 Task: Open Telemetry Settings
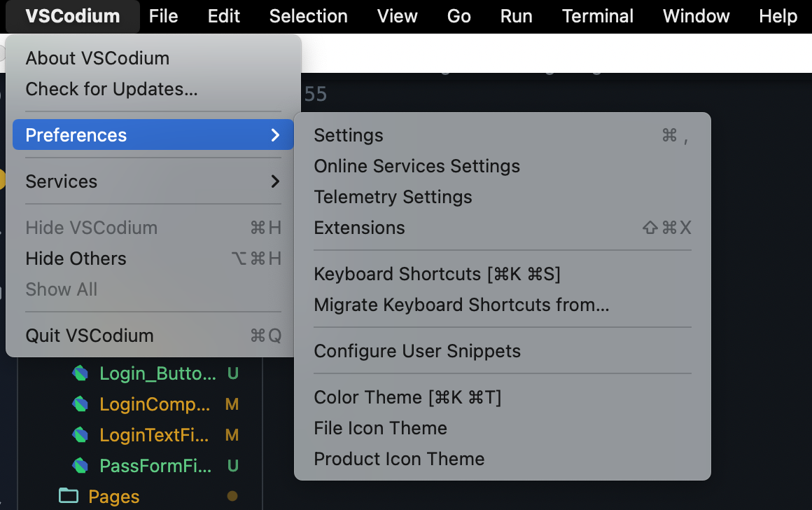(x=503, y=197)
